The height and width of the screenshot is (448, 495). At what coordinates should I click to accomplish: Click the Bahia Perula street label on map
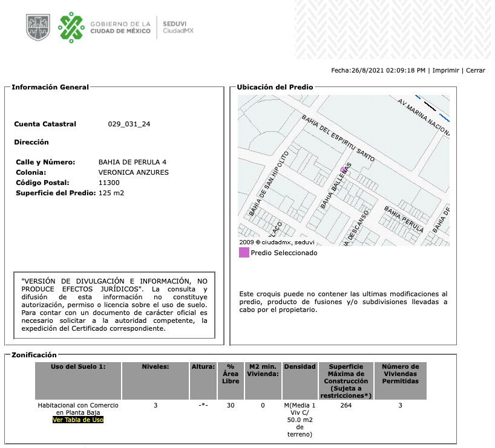[404, 219]
